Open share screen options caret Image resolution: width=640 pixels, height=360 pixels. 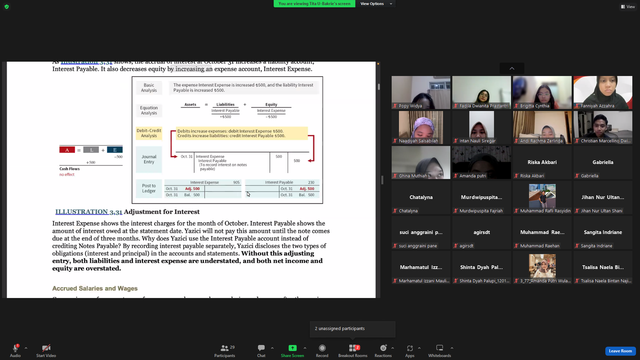304,348
